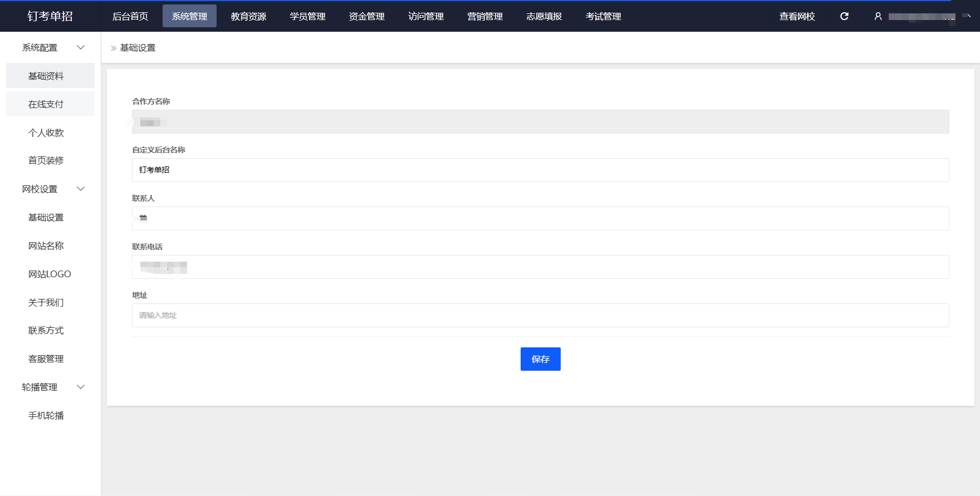Collapse the 系统配置 sidebar section
The width and height of the screenshot is (980, 496).
(x=81, y=47)
